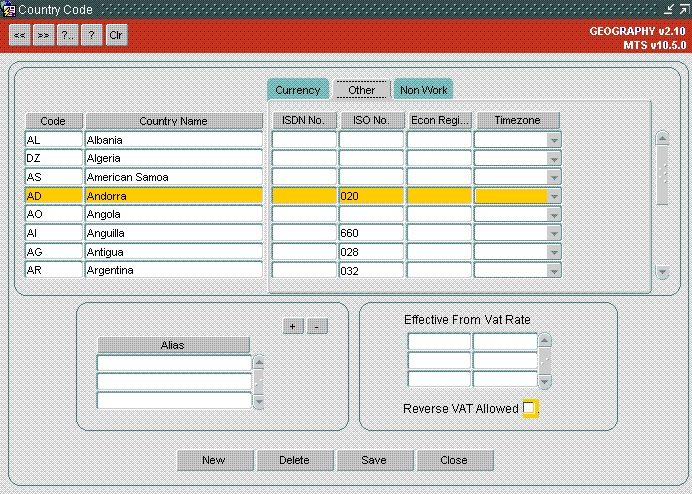Select the Anguilla country name field
Viewport: 692px width, 494px height.
tap(174, 233)
